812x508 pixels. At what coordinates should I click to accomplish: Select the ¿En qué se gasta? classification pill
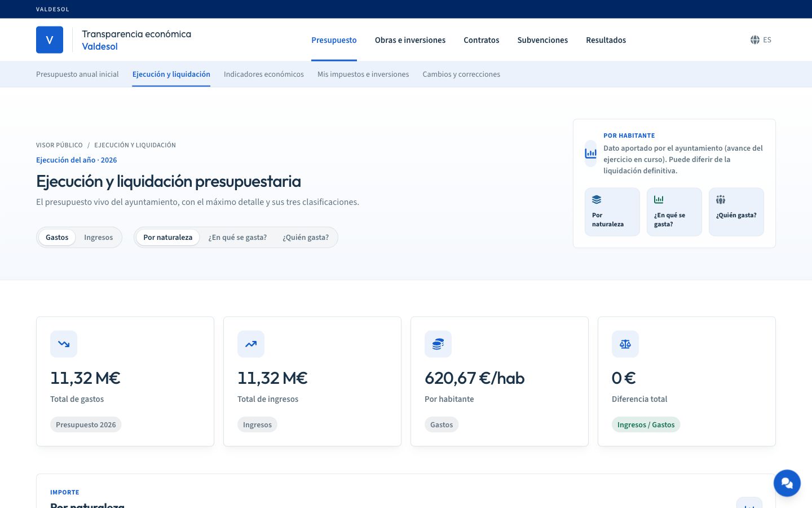[x=237, y=238]
